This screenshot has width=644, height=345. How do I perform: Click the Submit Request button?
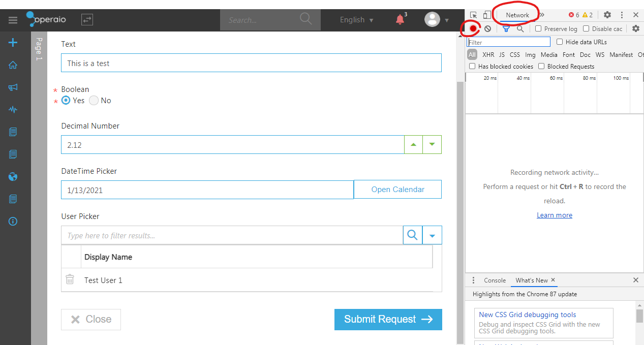[388, 320]
